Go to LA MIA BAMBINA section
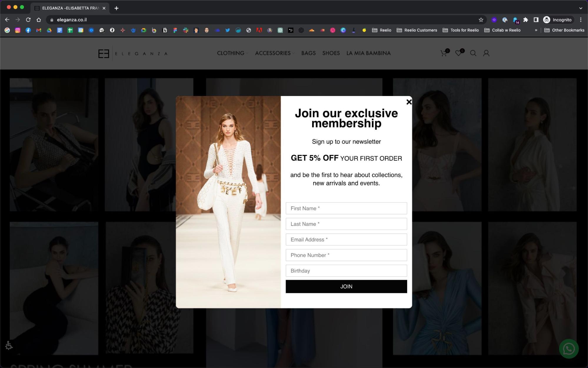 pyautogui.click(x=368, y=53)
